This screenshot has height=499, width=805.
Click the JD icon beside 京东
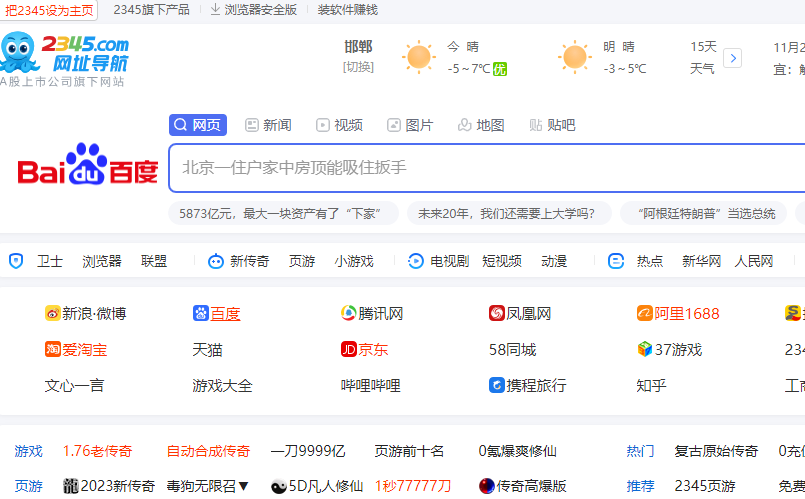point(349,350)
